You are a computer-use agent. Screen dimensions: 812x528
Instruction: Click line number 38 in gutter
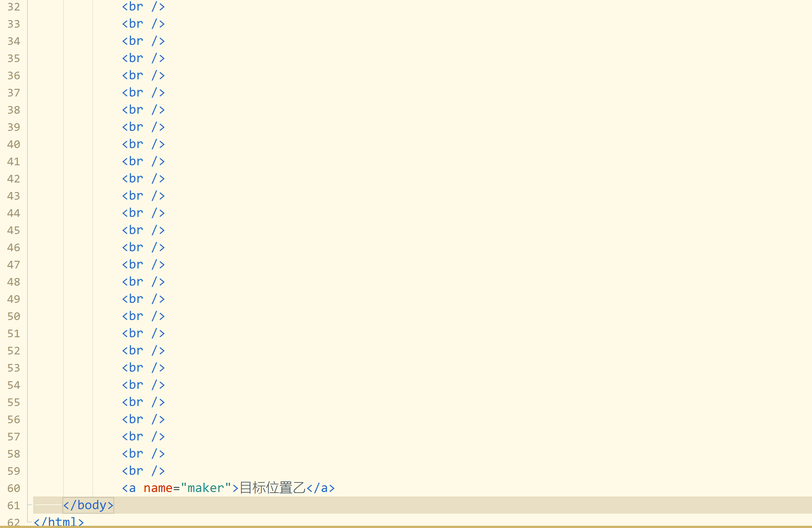14,110
